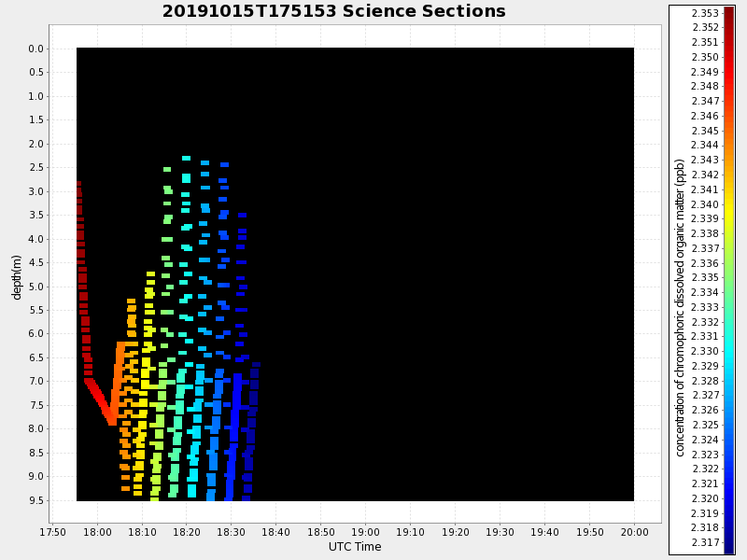The width and height of the screenshot is (747, 560).
Task: Click the 17:50 tick on the time axis
Action: 53,532
